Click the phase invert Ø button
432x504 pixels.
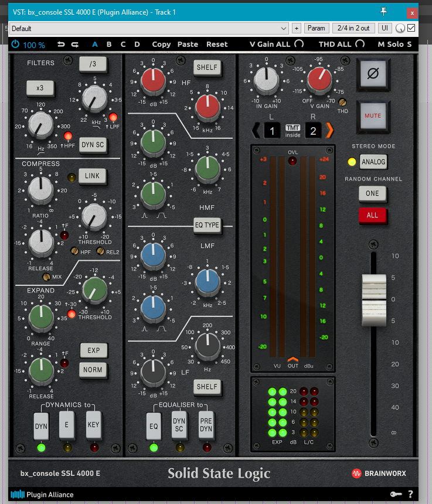(x=373, y=74)
